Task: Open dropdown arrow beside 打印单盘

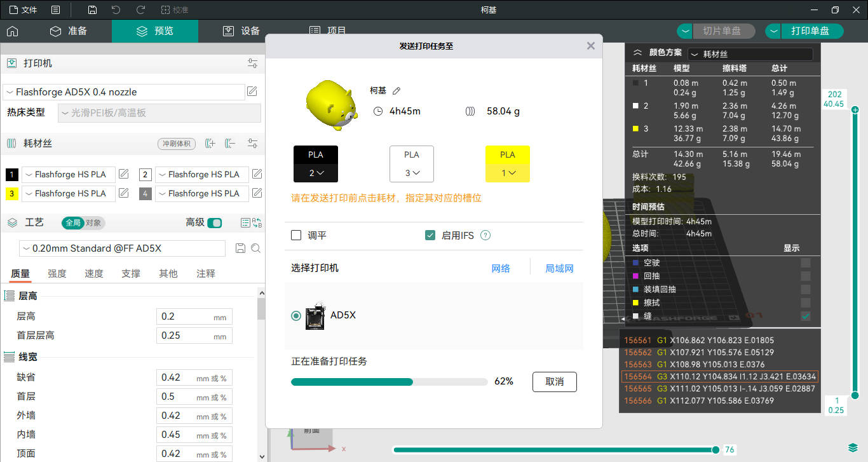Action: (x=773, y=31)
